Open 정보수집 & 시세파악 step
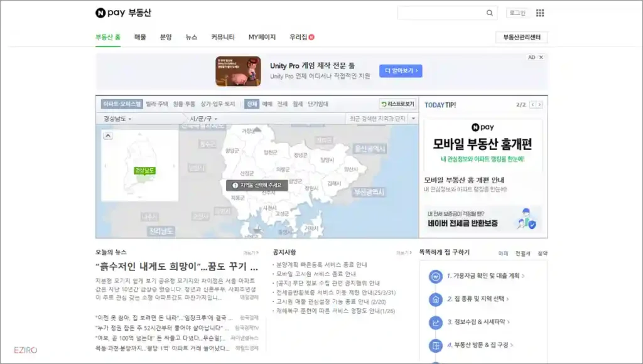The height and width of the screenshot is (364, 643). pyautogui.click(x=478, y=322)
